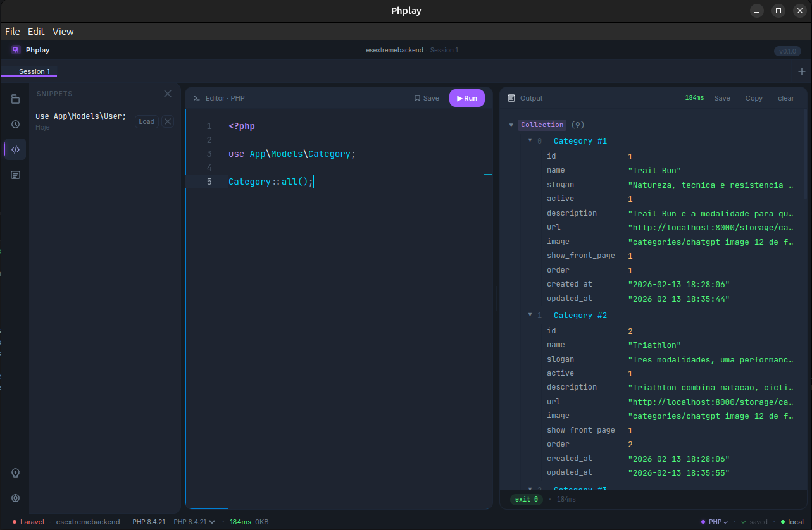
Task: Open the settings icon in the sidebar
Action: click(16, 498)
